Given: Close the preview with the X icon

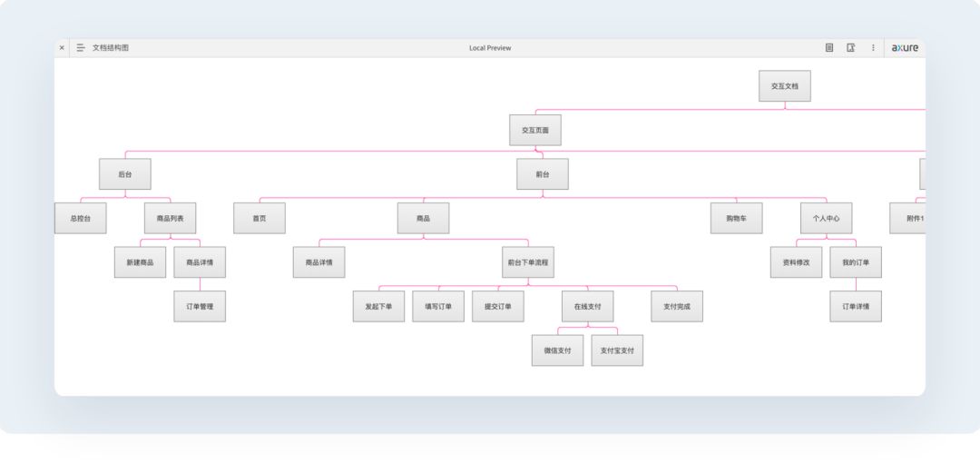Looking at the screenshot, I should point(62,47).
